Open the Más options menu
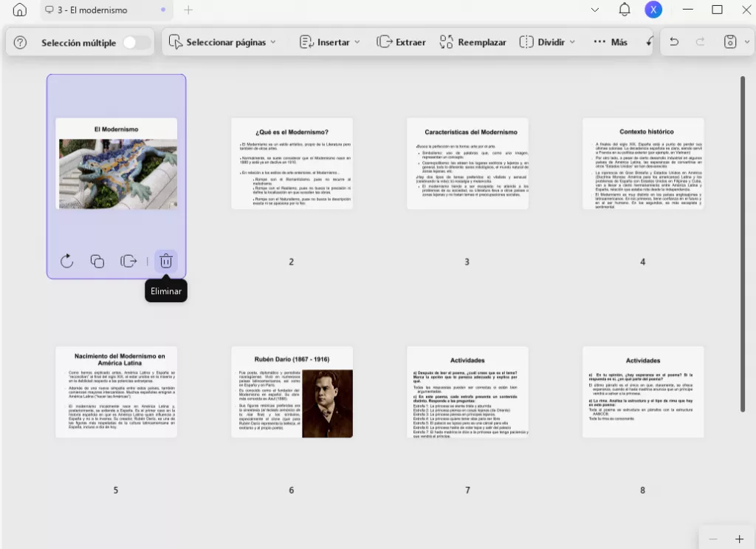 [611, 42]
